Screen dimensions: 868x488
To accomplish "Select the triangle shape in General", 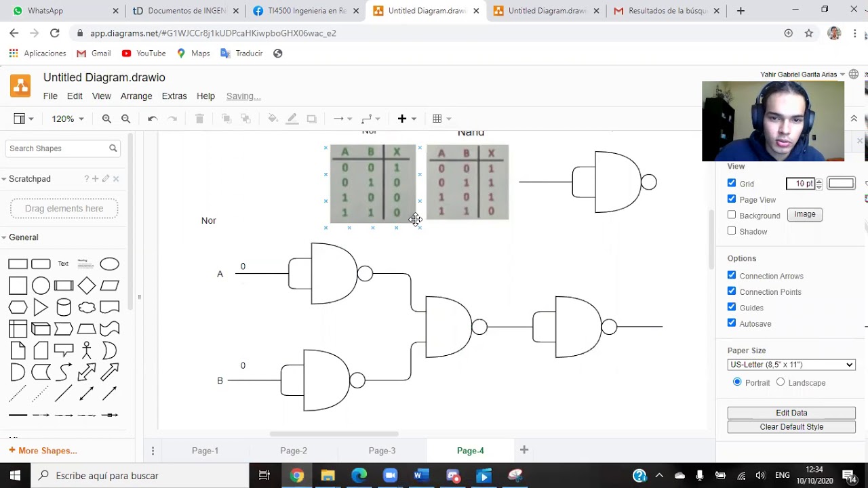I will tap(41, 308).
